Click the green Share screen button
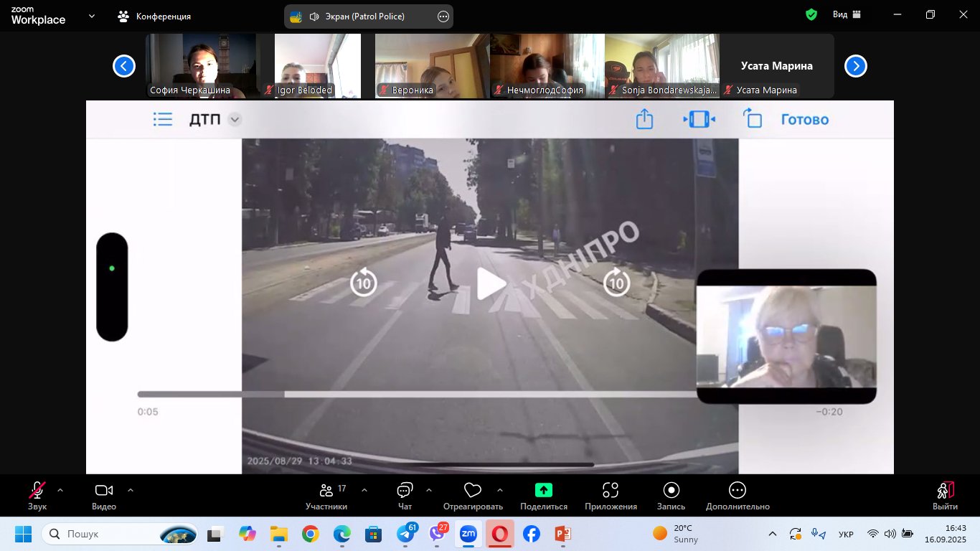The image size is (980, 551). (x=543, y=496)
